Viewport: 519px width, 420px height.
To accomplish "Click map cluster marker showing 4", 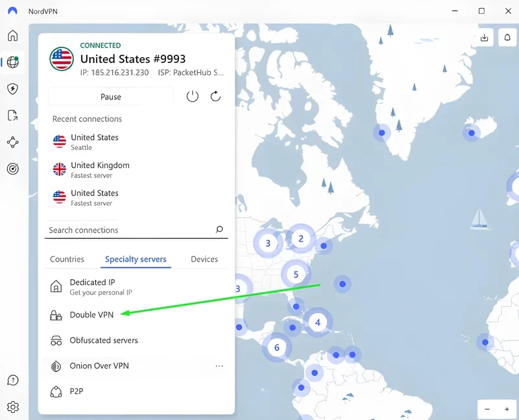I will click(x=318, y=322).
